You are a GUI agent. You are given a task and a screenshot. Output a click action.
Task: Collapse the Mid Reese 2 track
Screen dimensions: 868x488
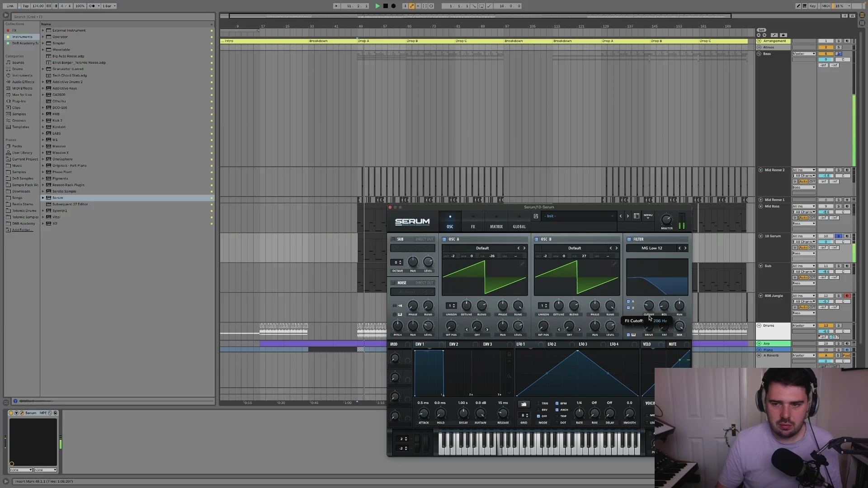click(x=761, y=170)
